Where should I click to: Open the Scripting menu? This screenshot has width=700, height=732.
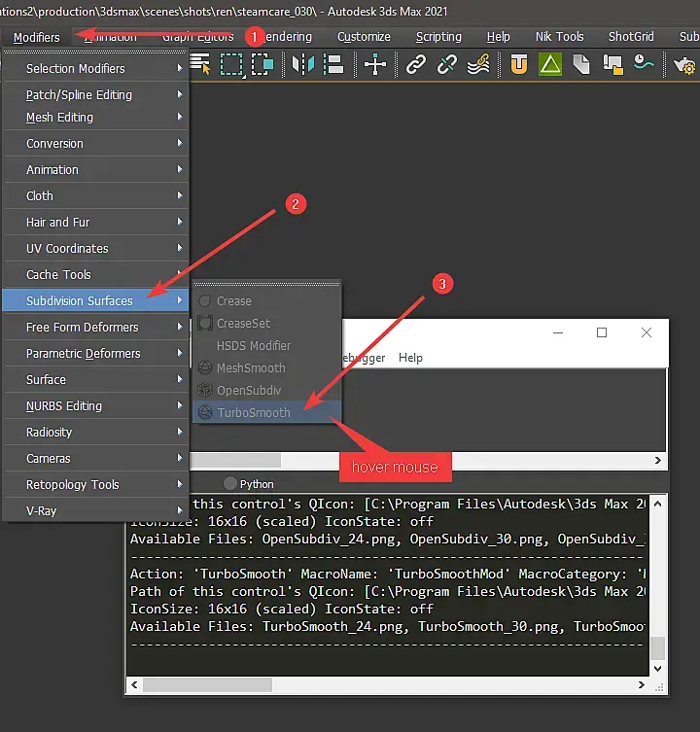point(438,37)
